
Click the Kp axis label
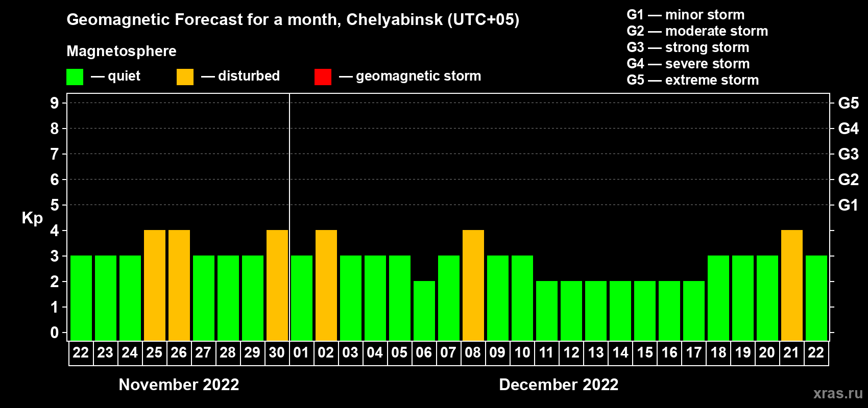coord(32,218)
